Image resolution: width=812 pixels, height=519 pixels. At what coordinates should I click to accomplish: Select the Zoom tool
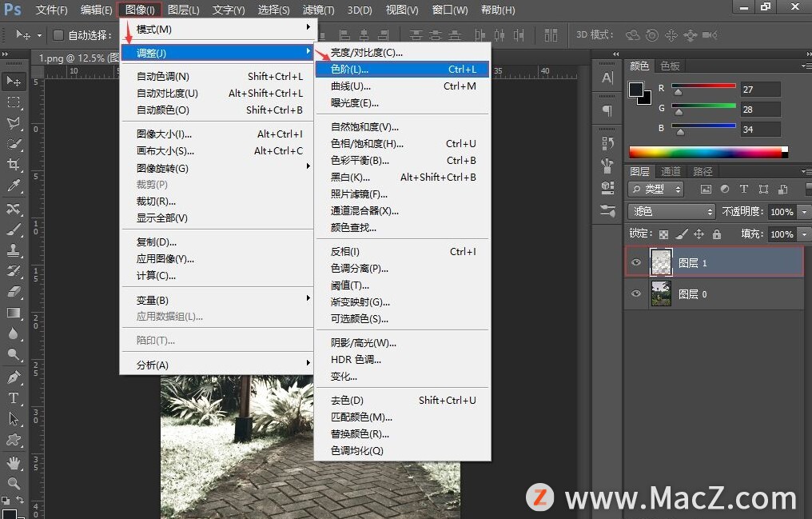(x=14, y=483)
